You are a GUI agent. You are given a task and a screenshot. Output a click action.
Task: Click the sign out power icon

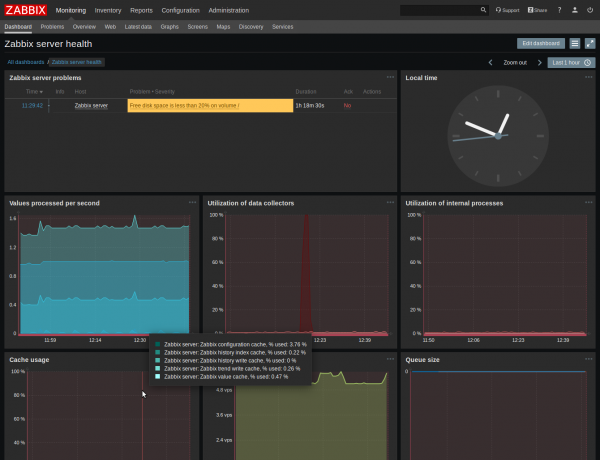(x=589, y=10)
